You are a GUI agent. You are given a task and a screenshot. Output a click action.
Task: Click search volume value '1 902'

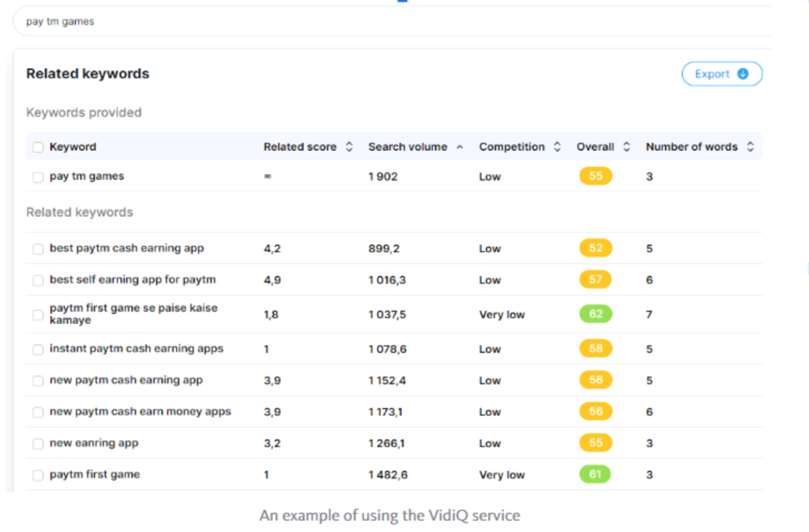coord(383,177)
